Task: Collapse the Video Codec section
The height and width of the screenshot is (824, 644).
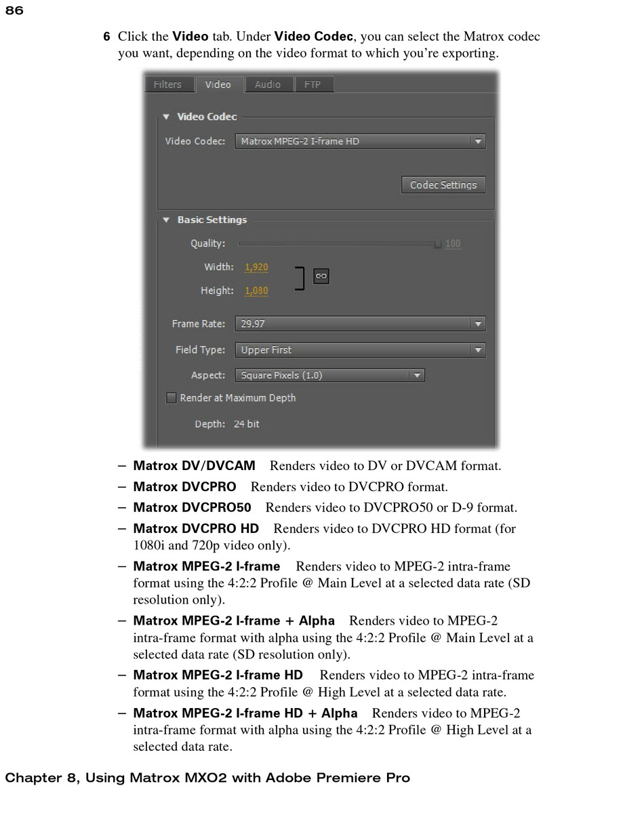Action: (x=167, y=117)
